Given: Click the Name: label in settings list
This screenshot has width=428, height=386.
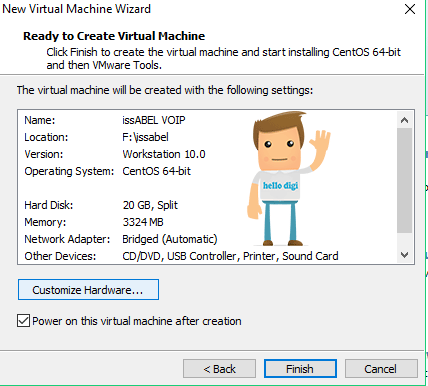Looking at the screenshot, I should click(x=40, y=120).
